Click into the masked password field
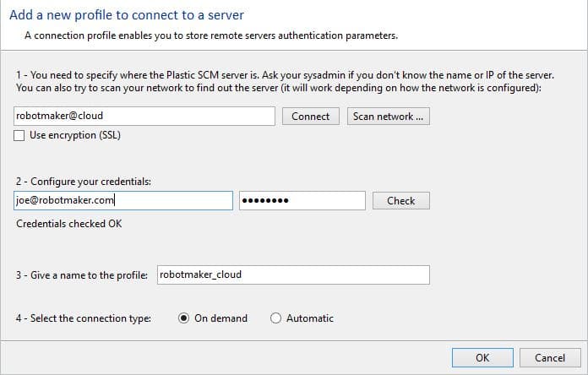Viewport: 588px width, 375px height. [x=302, y=200]
